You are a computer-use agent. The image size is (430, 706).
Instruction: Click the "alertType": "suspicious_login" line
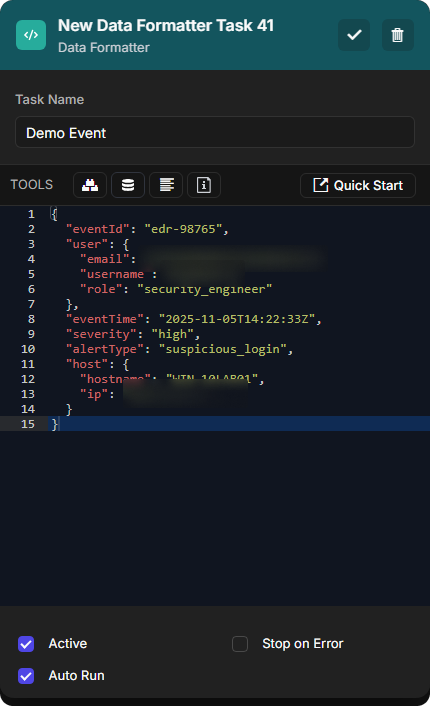[x=179, y=349]
